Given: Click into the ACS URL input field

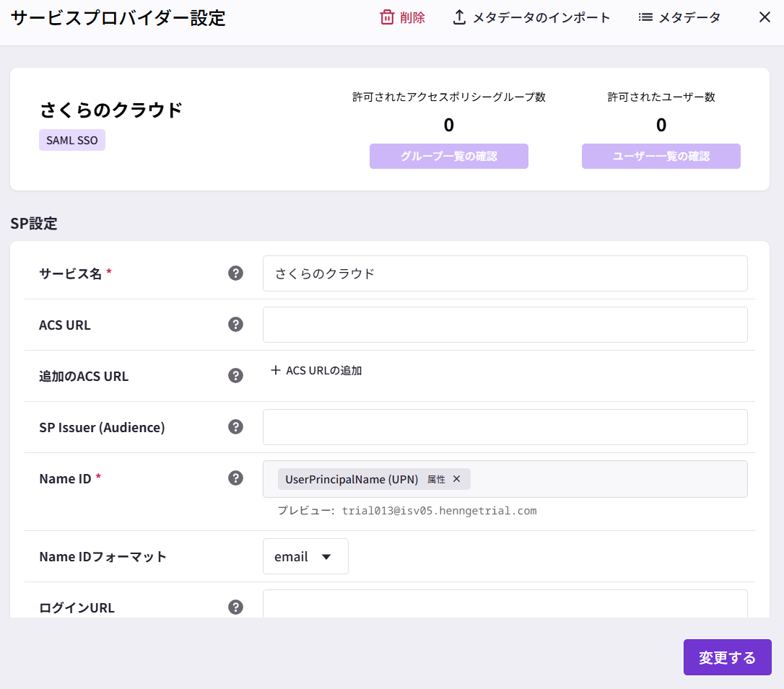Looking at the screenshot, I should tap(505, 325).
